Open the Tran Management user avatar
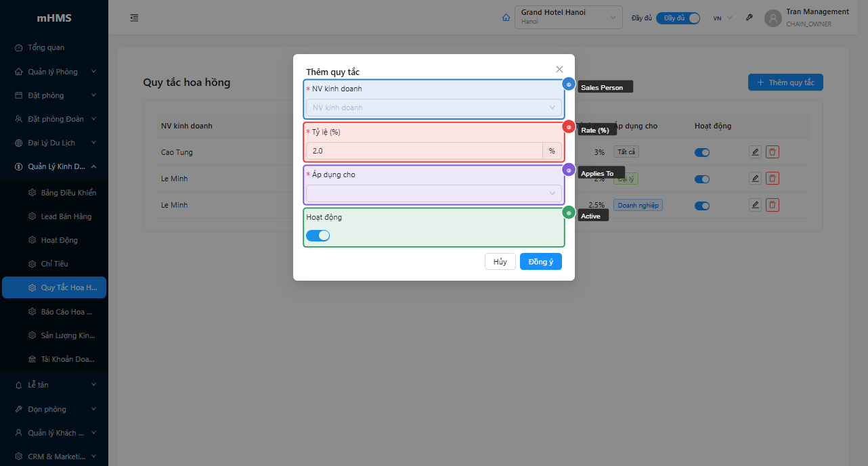This screenshot has height=466, width=868. 773,18
